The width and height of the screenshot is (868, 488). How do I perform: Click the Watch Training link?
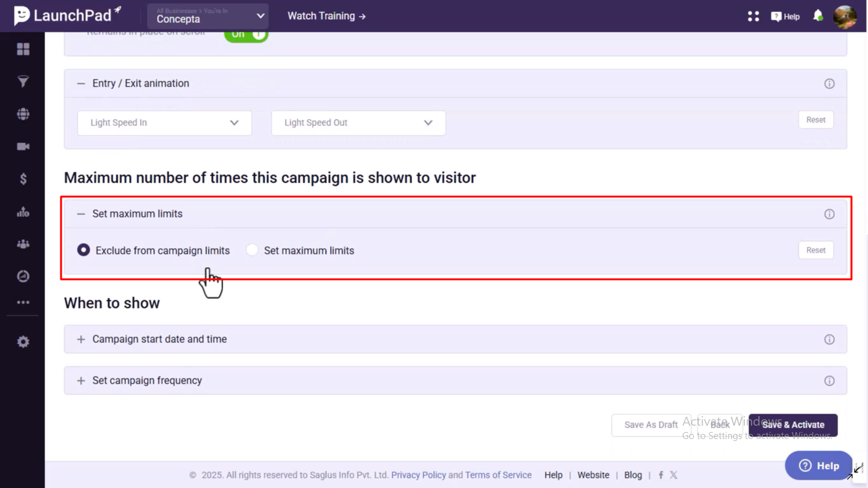coord(327,16)
